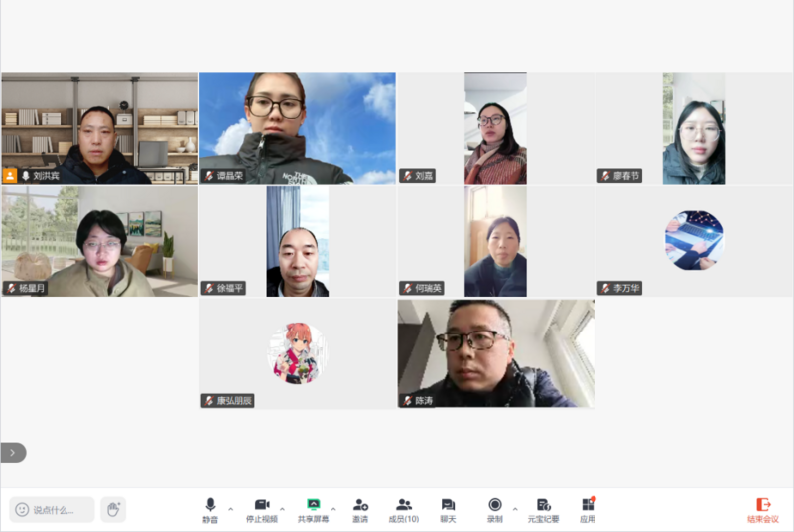Image resolution: width=794 pixels, height=532 pixels.
Task: Invite participants with 邀请 icon
Action: [360, 510]
